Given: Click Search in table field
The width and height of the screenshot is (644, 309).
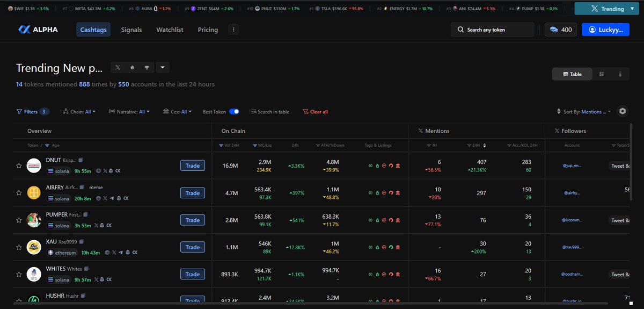Looking at the screenshot, I should pyautogui.click(x=270, y=112).
